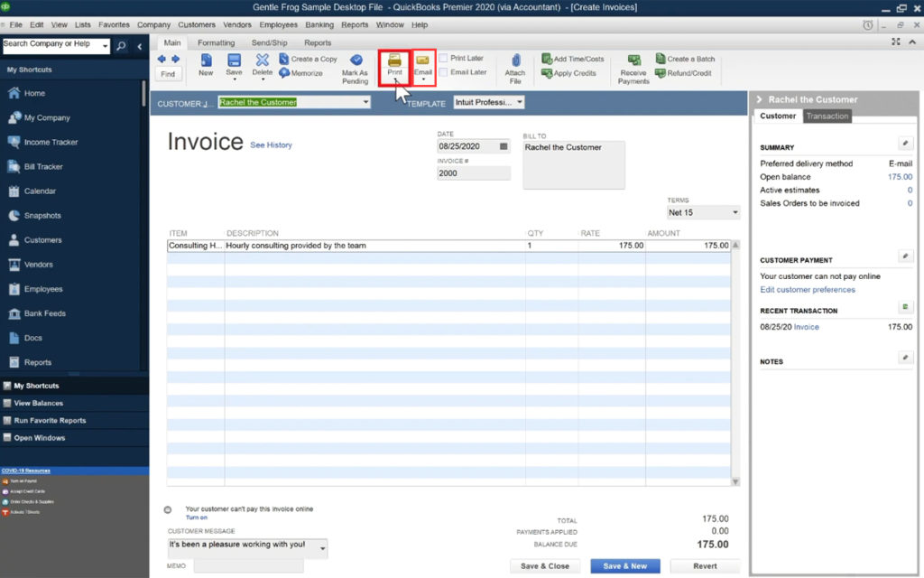
Task: Click the Mark As Pending icon
Action: point(356,61)
